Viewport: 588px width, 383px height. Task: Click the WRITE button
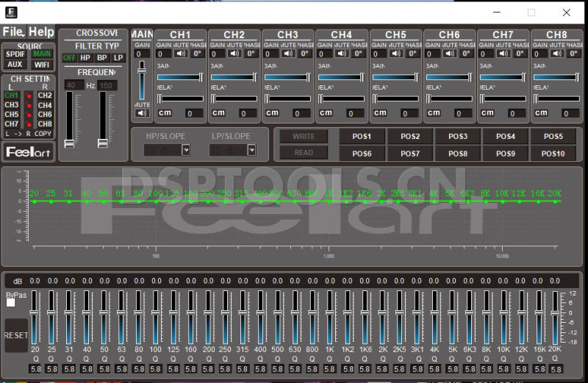304,137
